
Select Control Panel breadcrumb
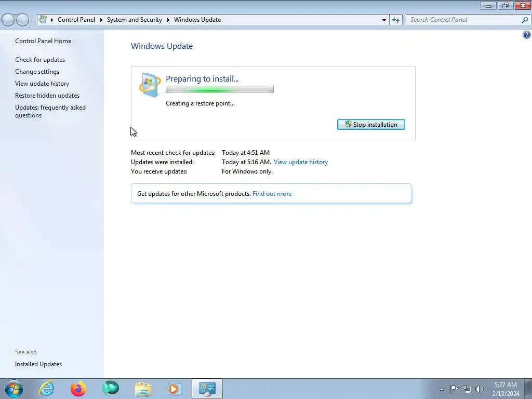click(76, 20)
